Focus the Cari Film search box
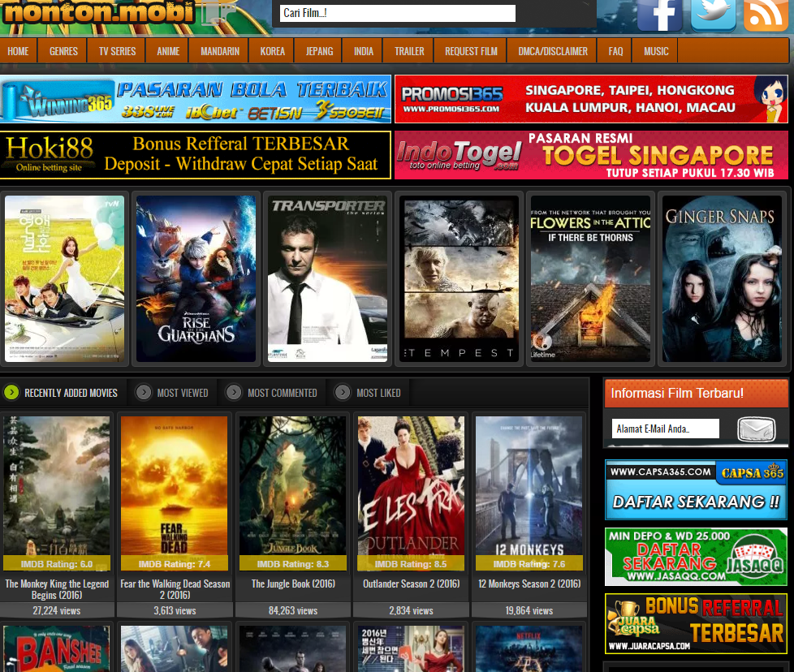Viewport: 794px width, 672px height. 398,13
